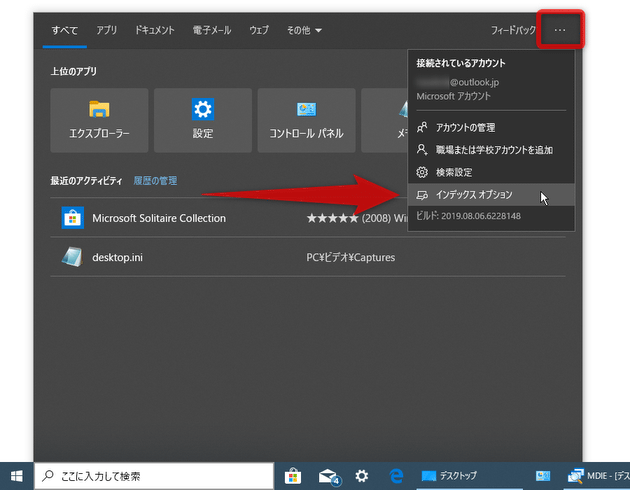
Task: Click the Microsoft アカウント label
Action: [454, 96]
